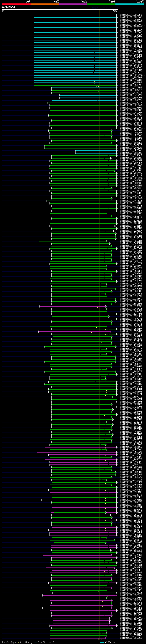146x644 pixels.
Task: Click the AV546958 query sequence name
Action: (8, 8)
